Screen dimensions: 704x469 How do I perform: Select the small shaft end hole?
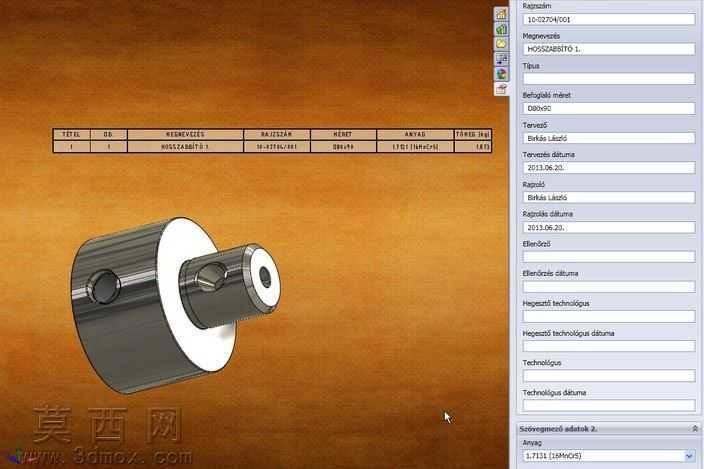click(265, 277)
